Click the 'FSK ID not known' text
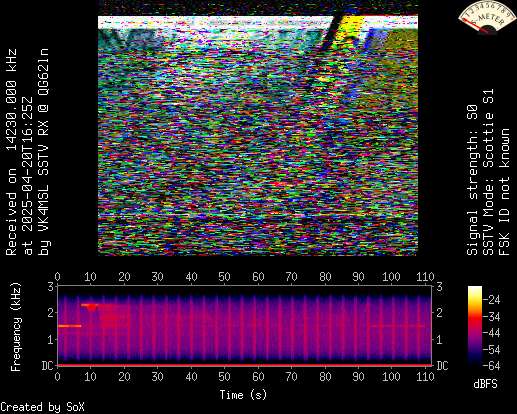This screenshot has width=517, height=414. 504,192
